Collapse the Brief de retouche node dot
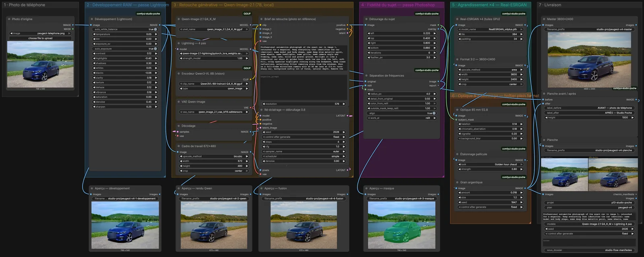 point(262,19)
